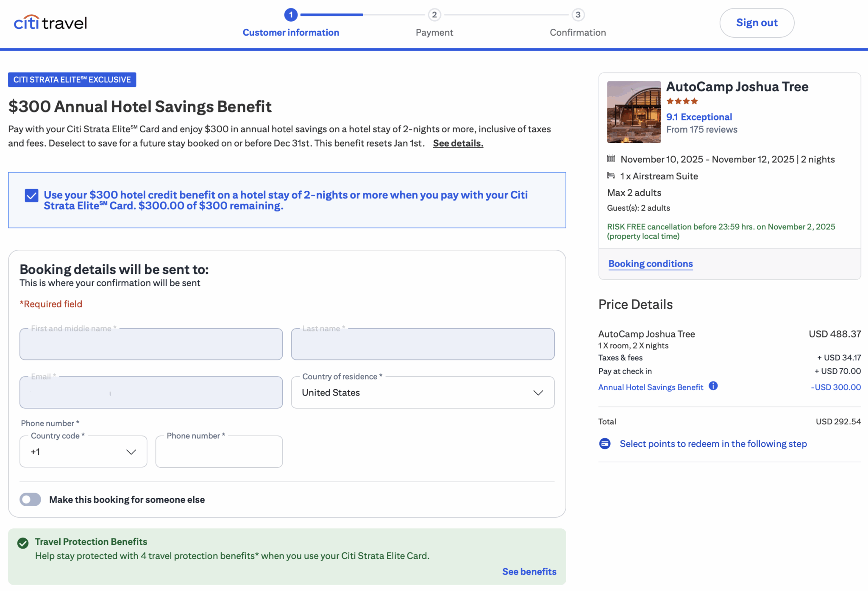Click the Sign out button
Viewport: 868px width, 591px height.
point(757,23)
